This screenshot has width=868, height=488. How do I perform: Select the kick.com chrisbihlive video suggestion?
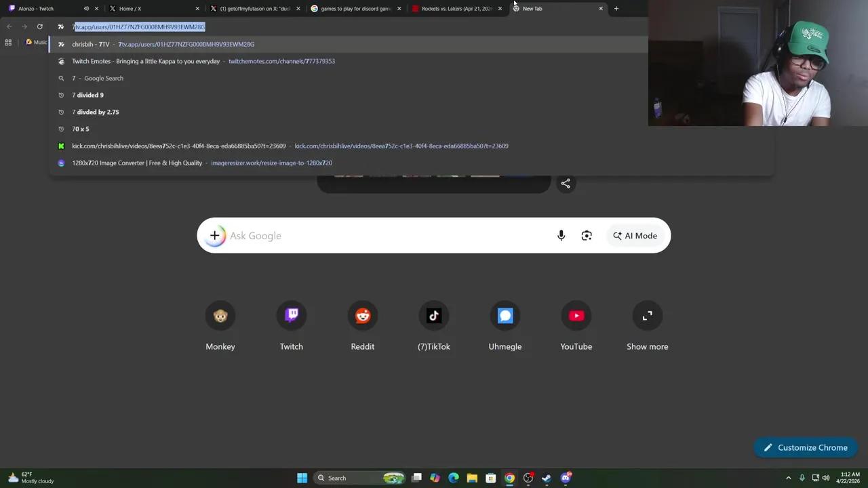(412, 146)
